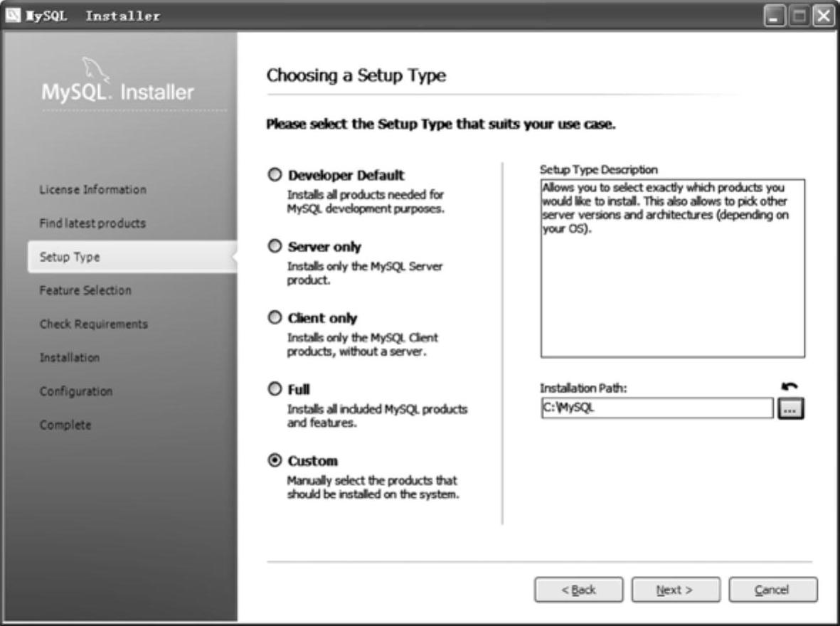Select the Full setup type
Image resolution: width=840 pixels, height=626 pixels.
click(x=275, y=388)
